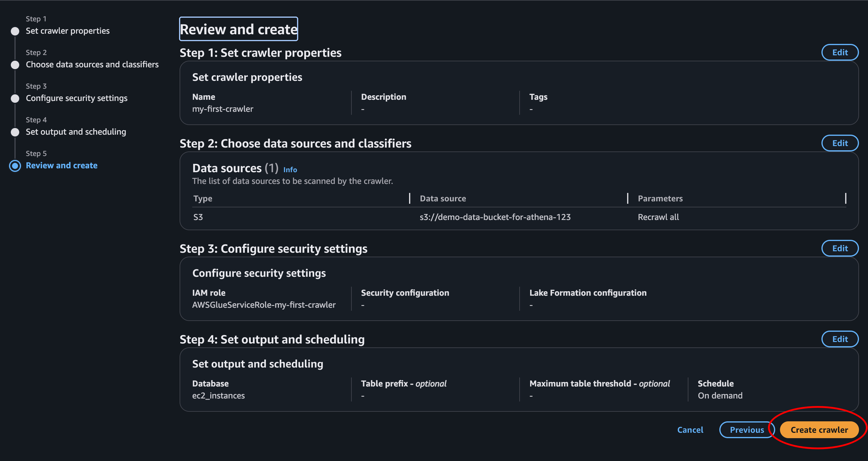
Task: Navigate to Set output and scheduling step
Action: click(76, 132)
